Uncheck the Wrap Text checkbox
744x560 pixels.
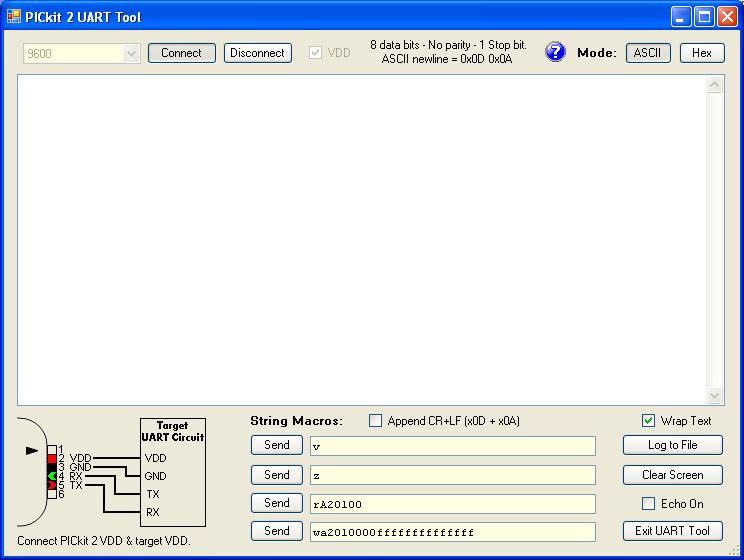[x=648, y=420]
